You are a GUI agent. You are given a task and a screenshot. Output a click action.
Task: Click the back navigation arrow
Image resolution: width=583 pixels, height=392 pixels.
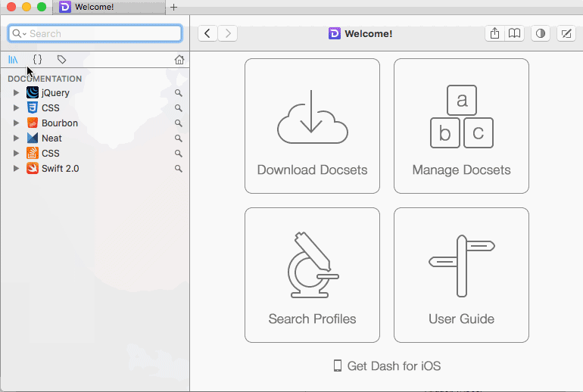pos(207,33)
